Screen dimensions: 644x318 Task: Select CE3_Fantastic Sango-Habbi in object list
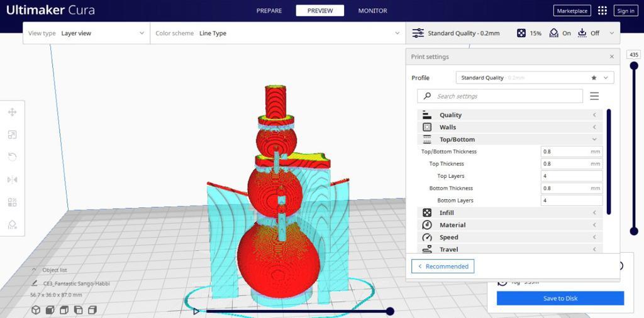coord(76,283)
